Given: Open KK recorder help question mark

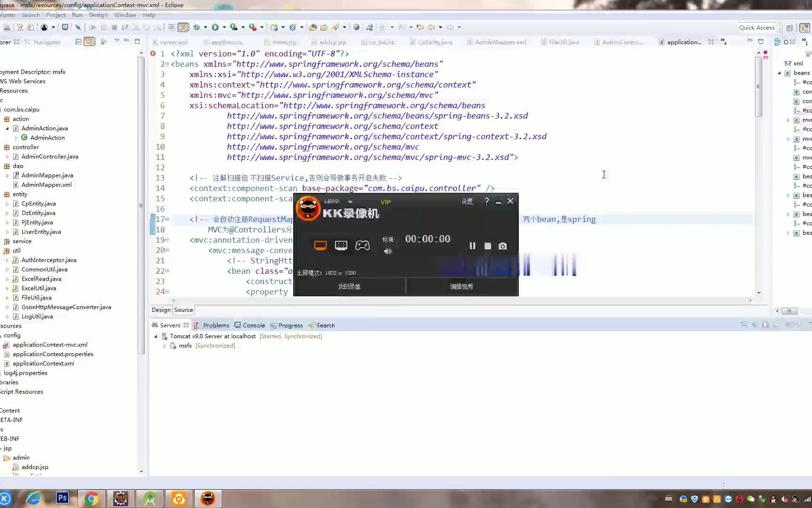Looking at the screenshot, I should coord(487,201).
